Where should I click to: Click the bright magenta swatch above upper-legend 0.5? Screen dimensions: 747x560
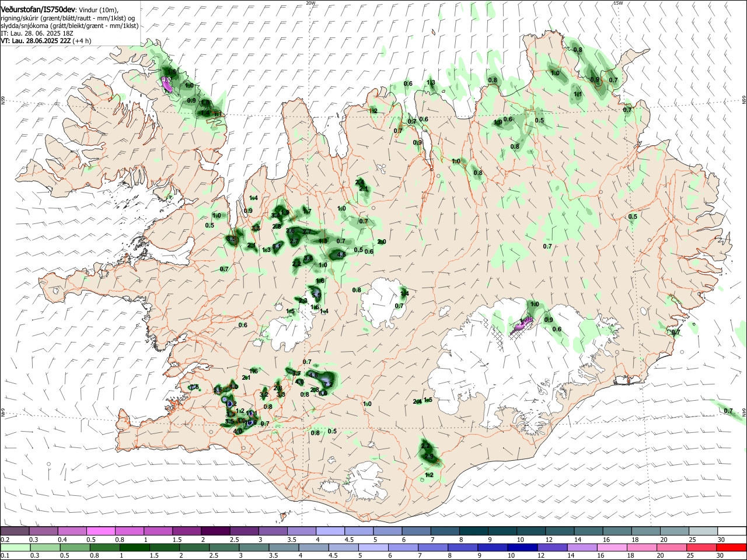(100, 531)
